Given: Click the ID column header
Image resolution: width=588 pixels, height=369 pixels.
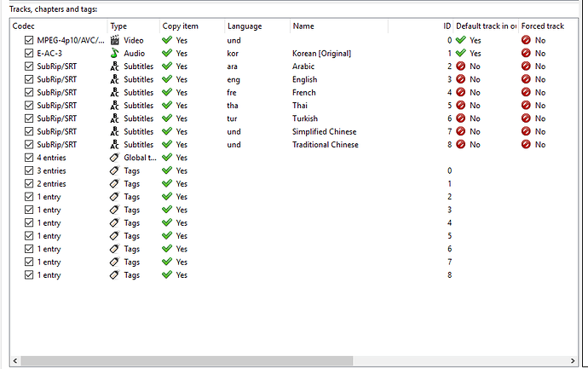Looking at the screenshot, I should click(x=421, y=26).
